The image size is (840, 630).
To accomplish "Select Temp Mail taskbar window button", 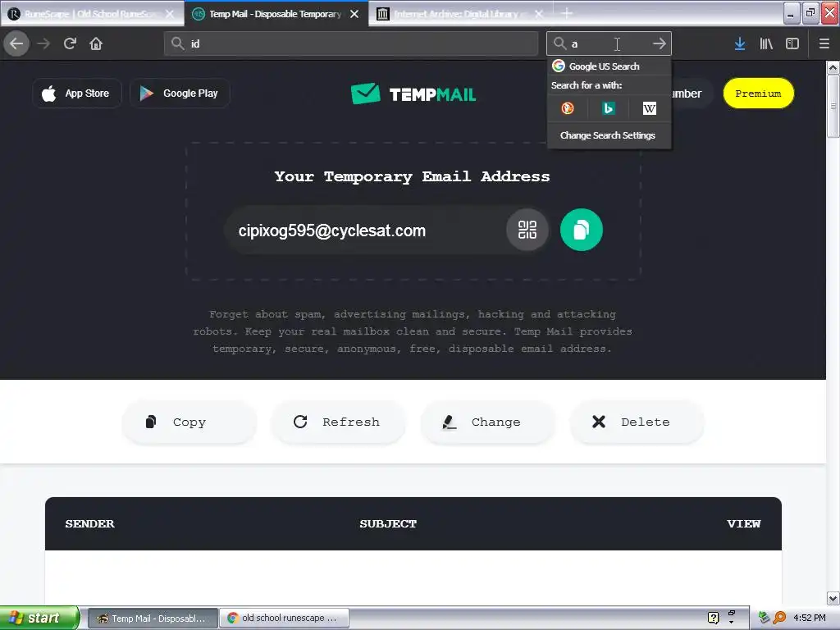I will tap(153, 619).
